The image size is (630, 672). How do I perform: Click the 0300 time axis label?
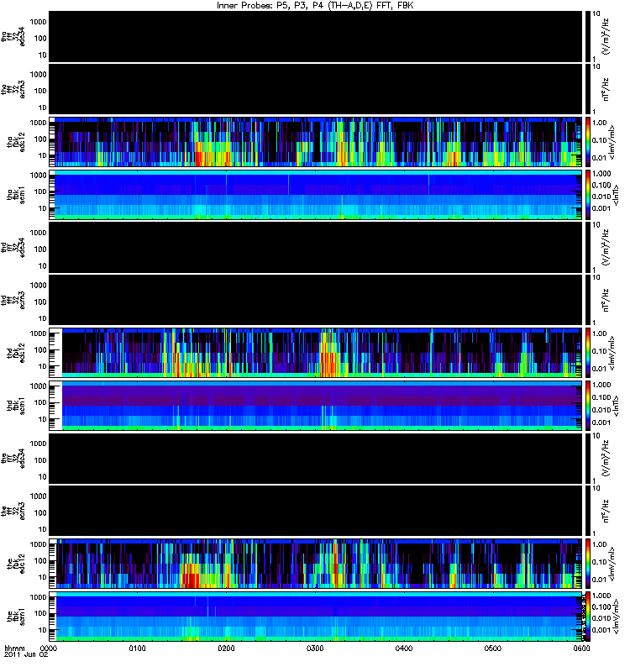click(x=315, y=648)
